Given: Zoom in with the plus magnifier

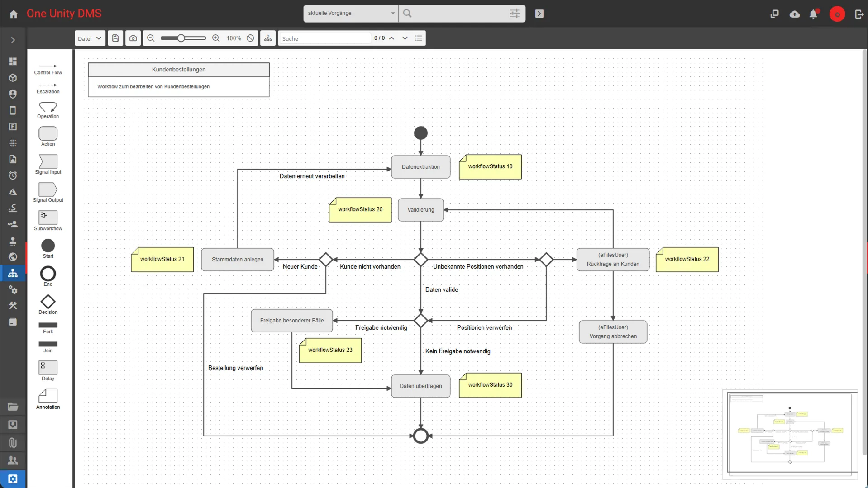Looking at the screenshot, I should point(216,38).
